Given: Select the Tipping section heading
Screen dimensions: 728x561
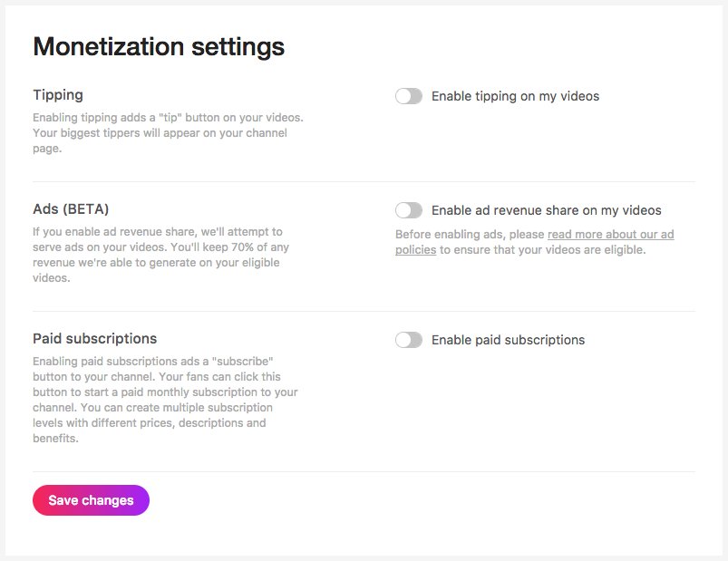Looking at the screenshot, I should (x=58, y=95).
